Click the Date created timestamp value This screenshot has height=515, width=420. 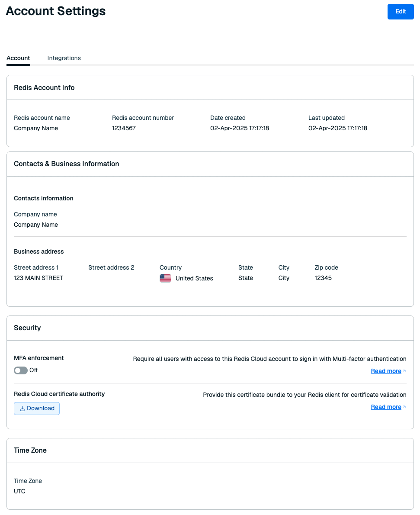[239, 128]
